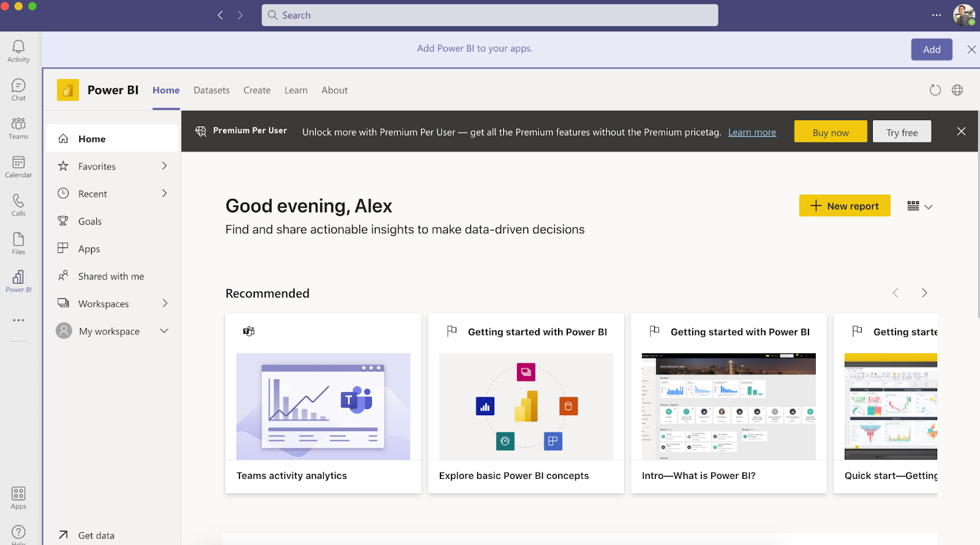Select the Power BI app icon in rail
Image resolution: width=980 pixels, height=545 pixels.
(x=18, y=282)
